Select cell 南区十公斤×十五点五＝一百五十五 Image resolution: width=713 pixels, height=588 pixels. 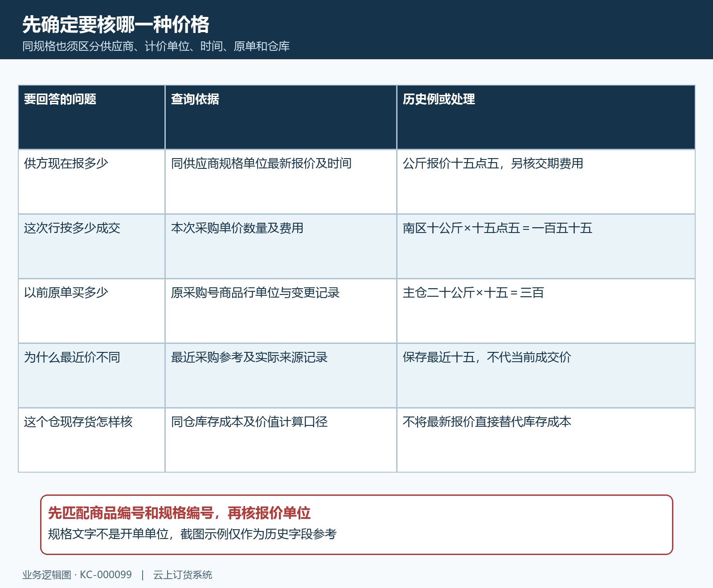(x=546, y=246)
